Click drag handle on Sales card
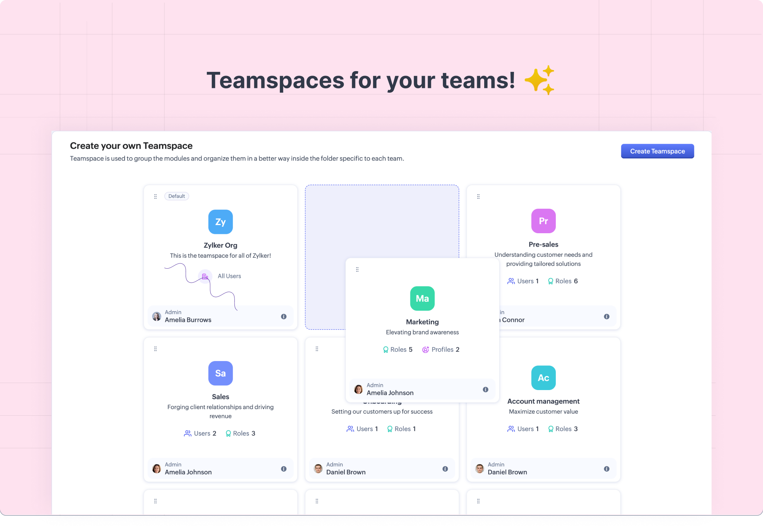 pyautogui.click(x=155, y=349)
